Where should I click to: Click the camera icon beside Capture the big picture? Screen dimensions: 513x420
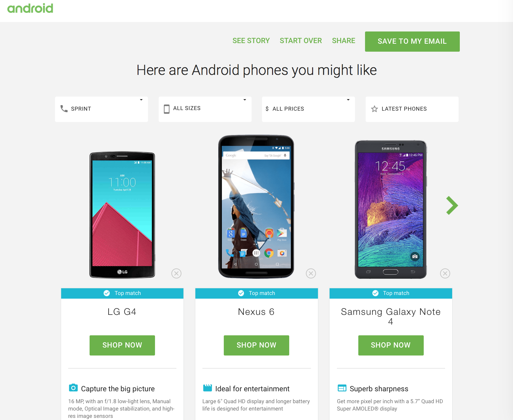click(x=73, y=388)
